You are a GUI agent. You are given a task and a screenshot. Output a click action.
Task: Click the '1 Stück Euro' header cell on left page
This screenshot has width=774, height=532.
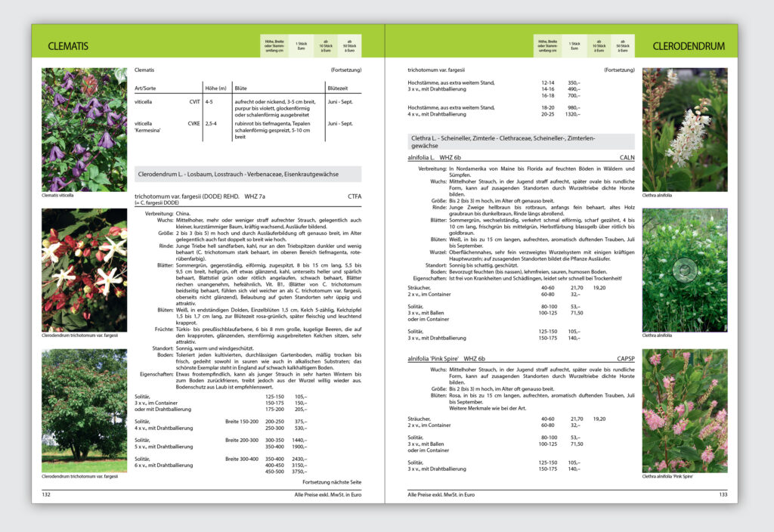point(300,46)
